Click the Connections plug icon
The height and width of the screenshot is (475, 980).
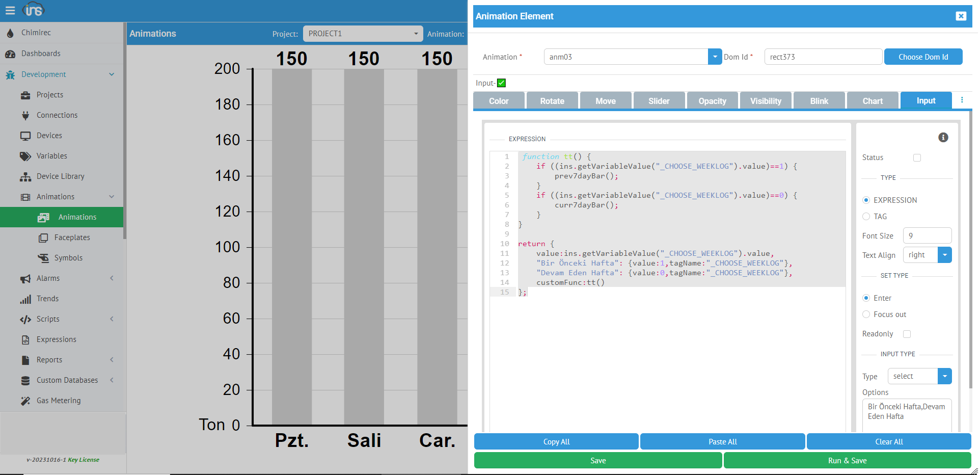point(25,115)
